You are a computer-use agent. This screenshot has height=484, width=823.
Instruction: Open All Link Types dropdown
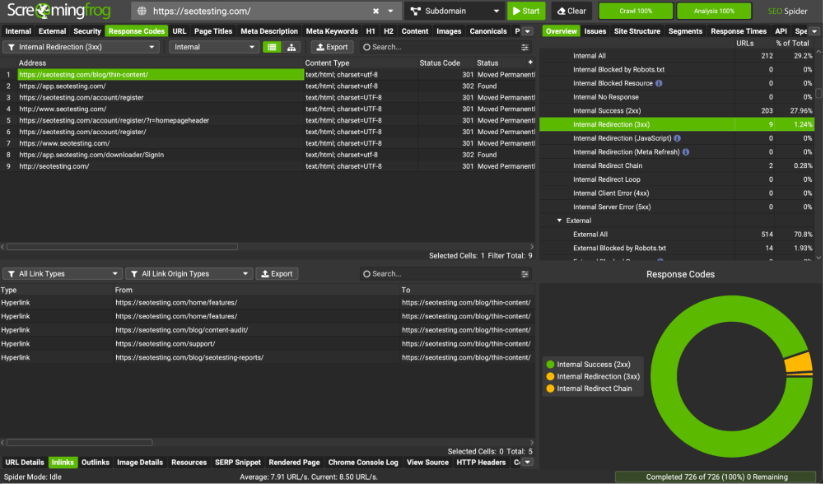tap(63, 274)
